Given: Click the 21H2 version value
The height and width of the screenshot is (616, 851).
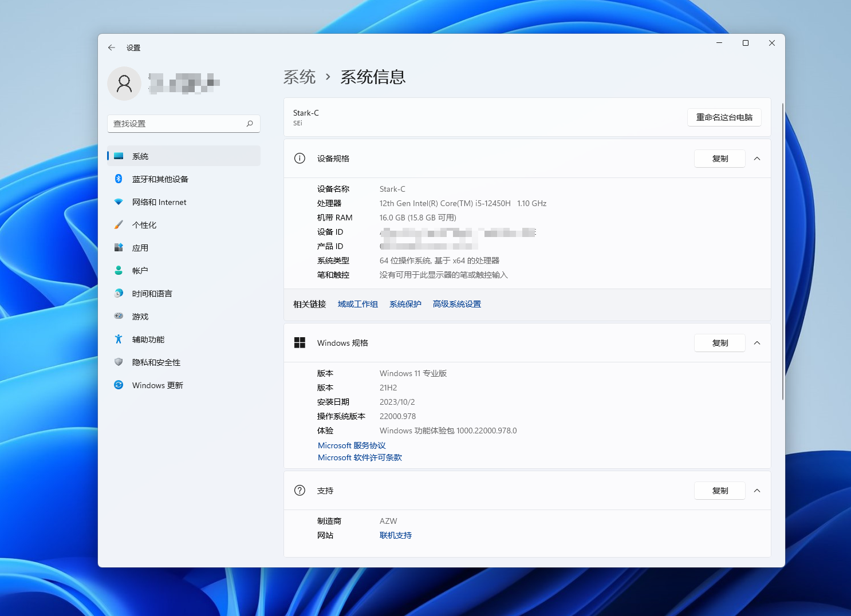Looking at the screenshot, I should 388,388.
